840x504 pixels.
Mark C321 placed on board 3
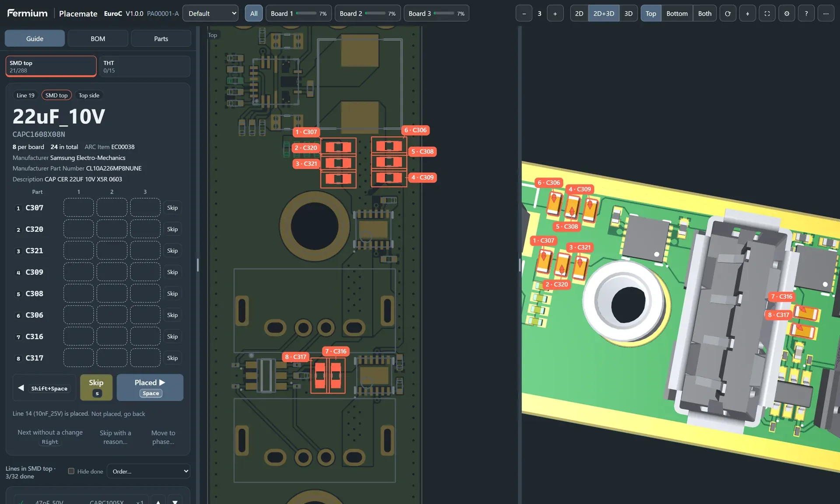[145, 250]
